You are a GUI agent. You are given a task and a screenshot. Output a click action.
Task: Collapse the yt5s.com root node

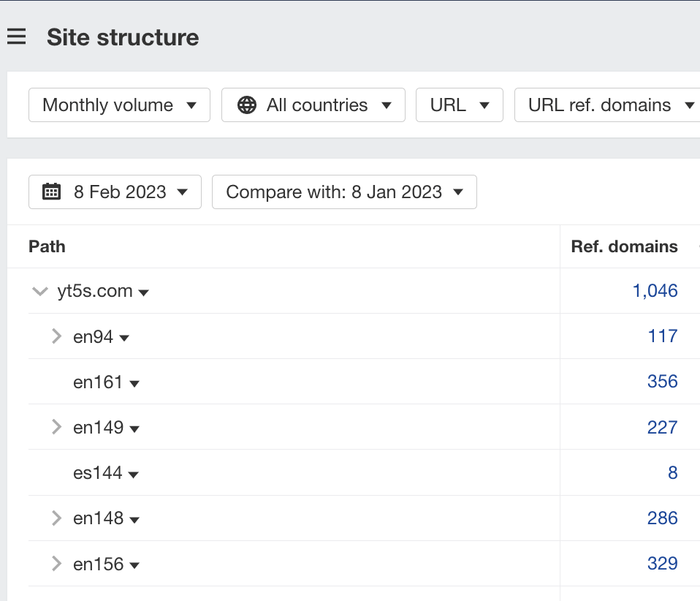pos(40,291)
